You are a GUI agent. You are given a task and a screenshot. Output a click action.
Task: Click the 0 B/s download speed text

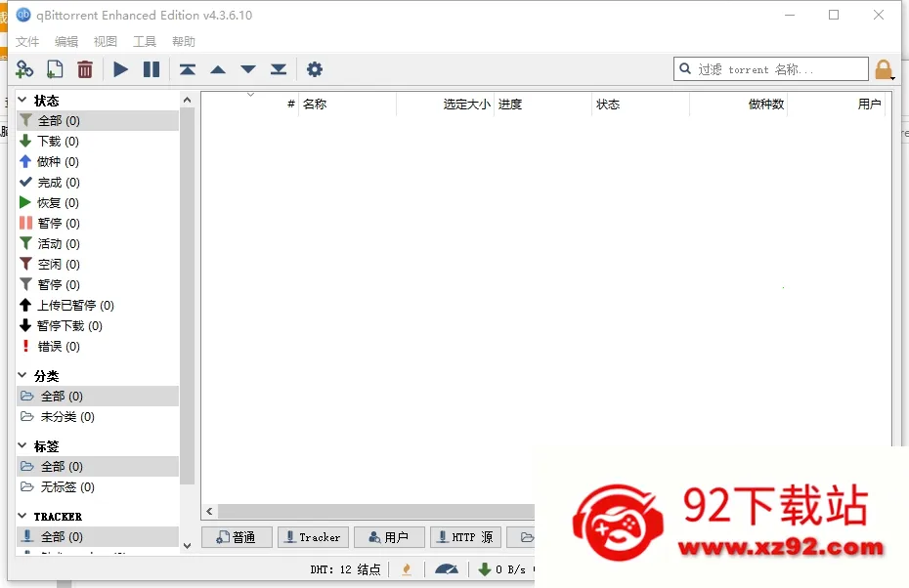pos(511,569)
